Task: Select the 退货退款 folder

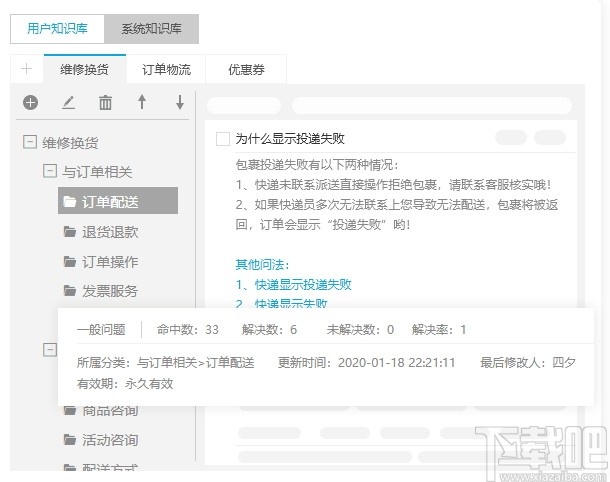Action: coord(110,232)
